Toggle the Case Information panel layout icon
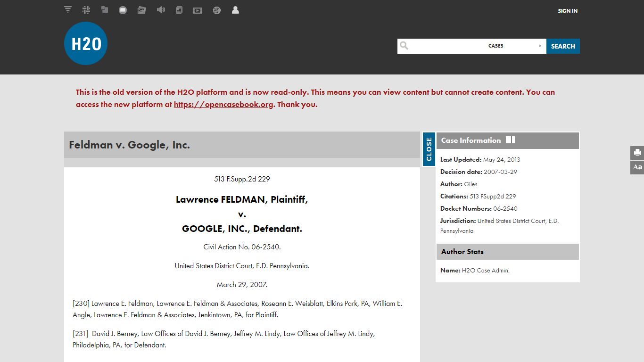The height and width of the screenshot is (362, 644). click(511, 140)
